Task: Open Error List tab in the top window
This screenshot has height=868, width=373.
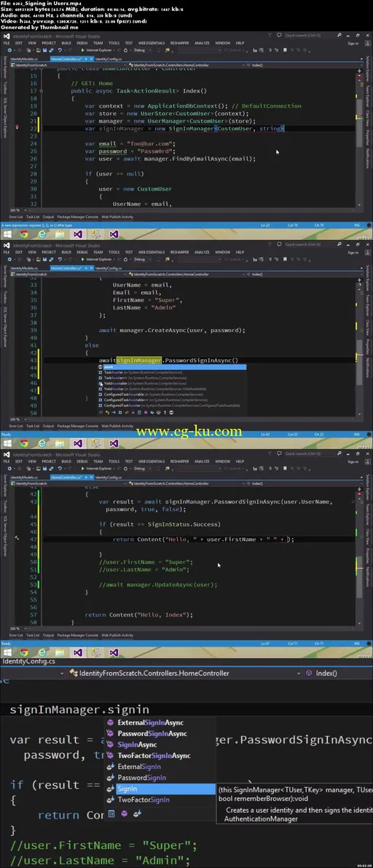Action: point(16,217)
